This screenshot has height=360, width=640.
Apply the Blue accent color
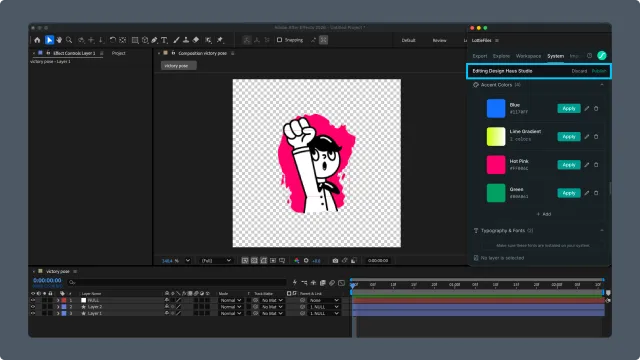pyautogui.click(x=569, y=109)
